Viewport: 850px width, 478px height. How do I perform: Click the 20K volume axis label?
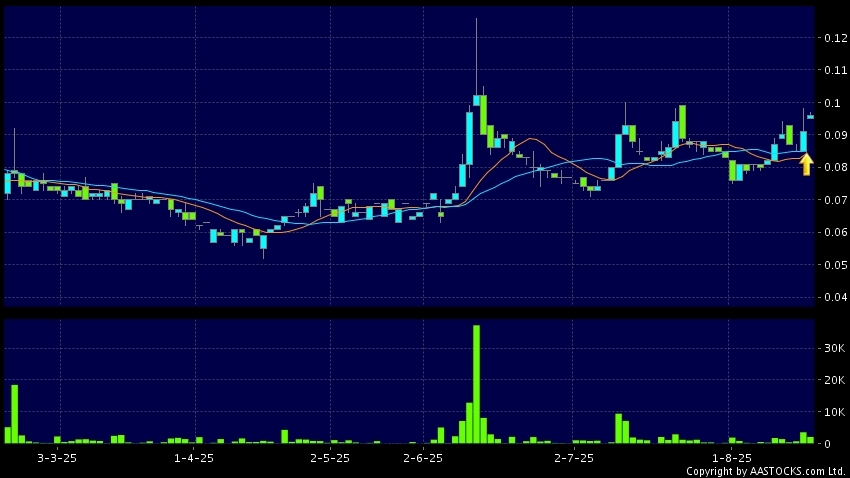[x=834, y=380]
